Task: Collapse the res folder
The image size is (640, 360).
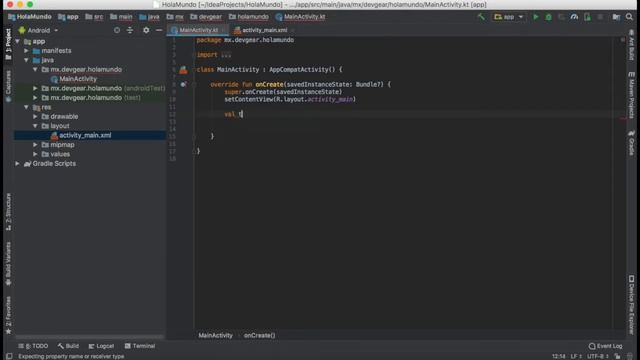Action: (27, 107)
